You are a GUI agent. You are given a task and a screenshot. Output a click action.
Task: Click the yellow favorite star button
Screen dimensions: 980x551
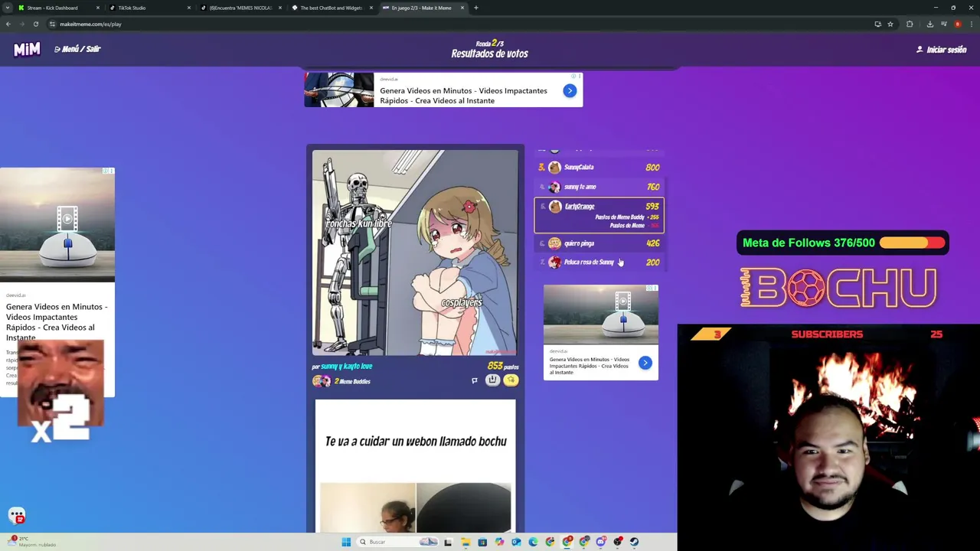[x=511, y=380]
